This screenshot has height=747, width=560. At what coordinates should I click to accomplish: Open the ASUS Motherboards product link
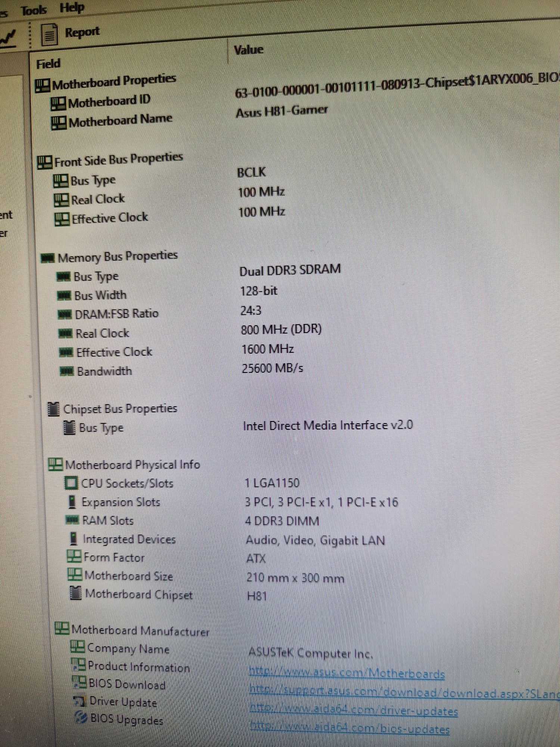coord(346,673)
